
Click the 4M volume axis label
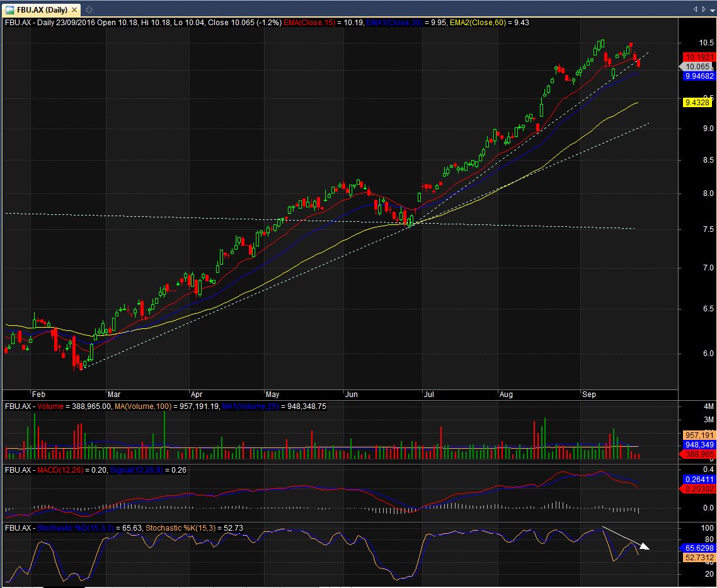(709, 406)
